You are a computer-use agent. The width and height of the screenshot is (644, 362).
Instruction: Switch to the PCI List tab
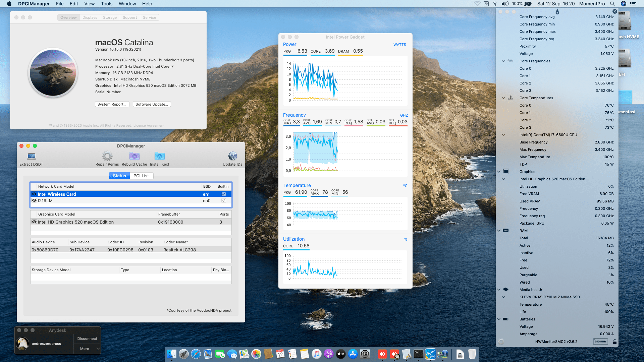141,176
